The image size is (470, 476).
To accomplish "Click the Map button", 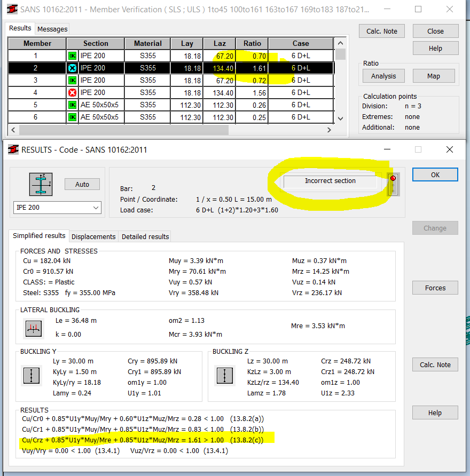I will 434,76.
